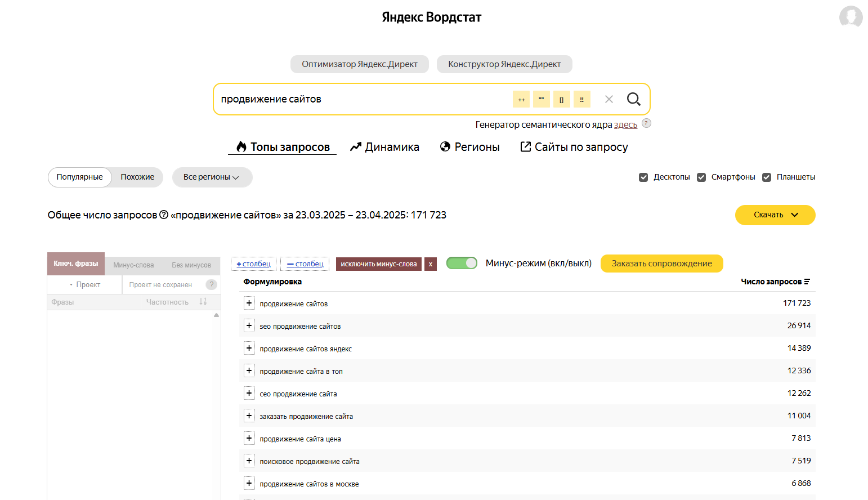Click scroll-up arrow in phrases panel
The height and width of the screenshot is (500, 868).
[x=217, y=315]
